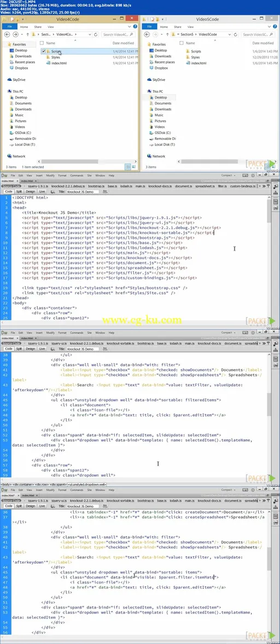Select the Scripts folder in Video5Code
Viewport: 280px width, 644px height.
click(194, 51)
